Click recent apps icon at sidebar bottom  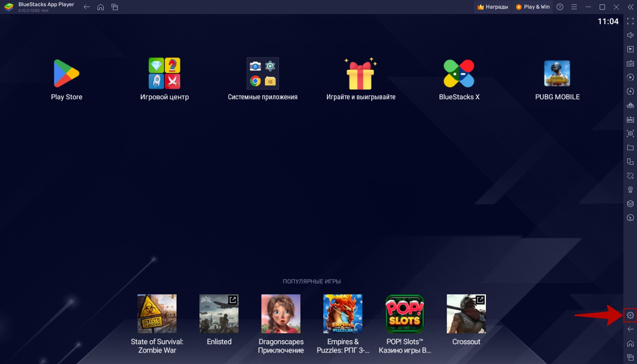[630, 357]
